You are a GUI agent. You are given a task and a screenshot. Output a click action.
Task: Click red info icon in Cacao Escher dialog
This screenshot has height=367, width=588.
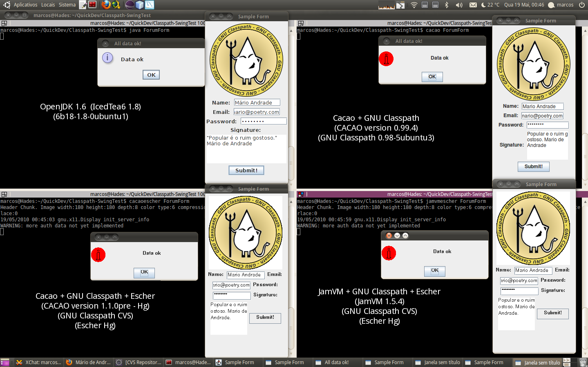tap(98, 255)
